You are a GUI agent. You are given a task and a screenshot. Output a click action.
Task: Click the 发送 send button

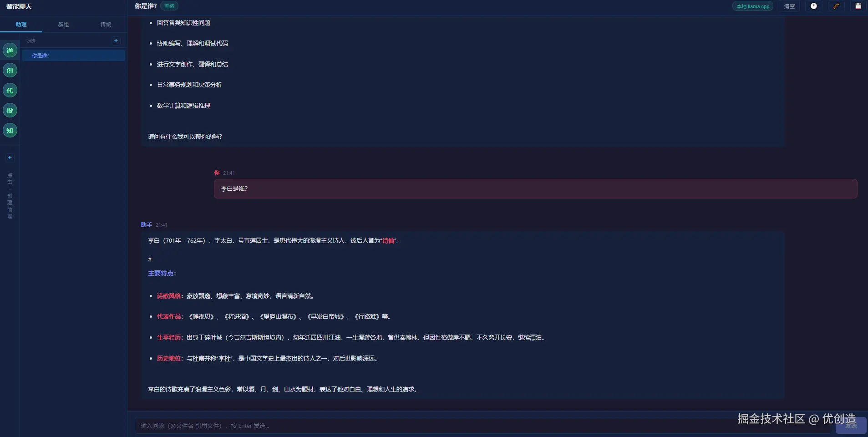tap(851, 426)
